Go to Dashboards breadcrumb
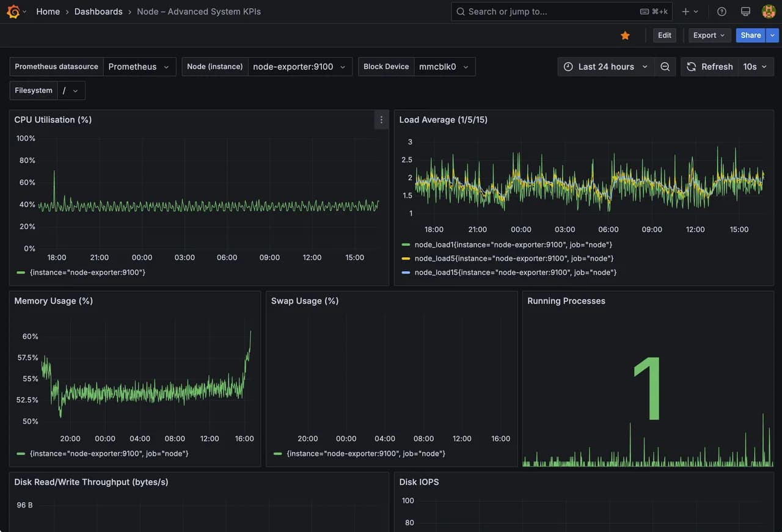 click(98, 12)
